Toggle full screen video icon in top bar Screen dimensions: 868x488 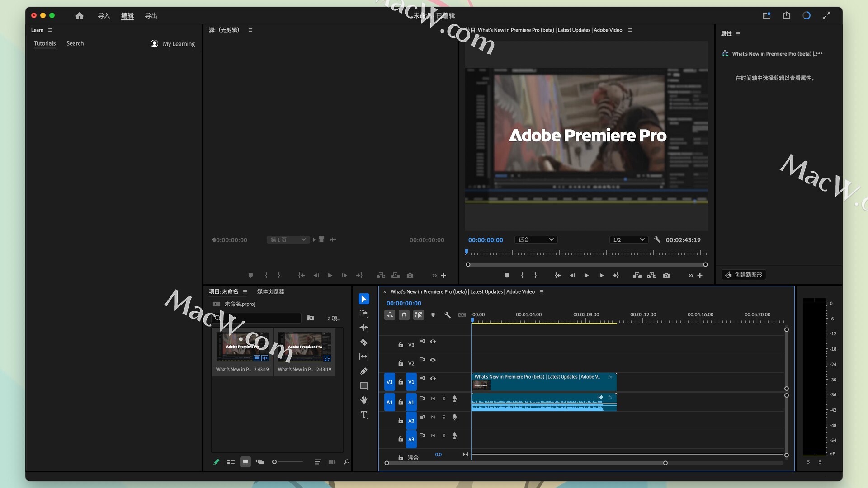point(826,15)
